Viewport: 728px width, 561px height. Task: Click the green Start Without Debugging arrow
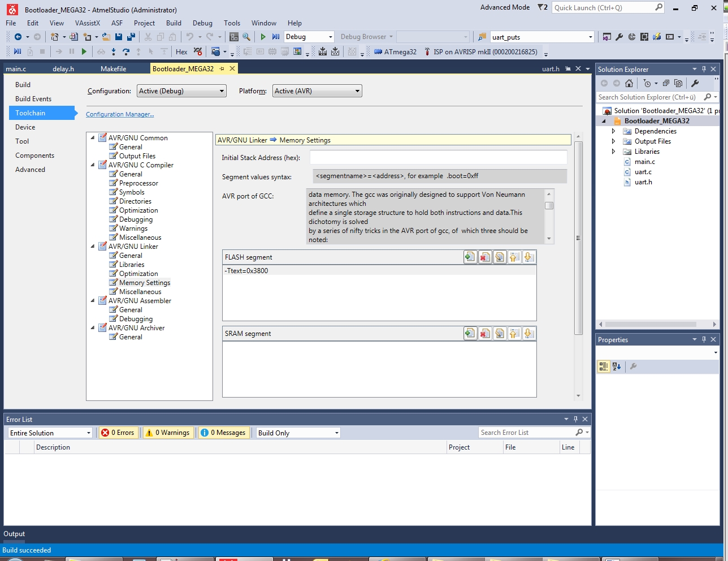coord(263,37)
